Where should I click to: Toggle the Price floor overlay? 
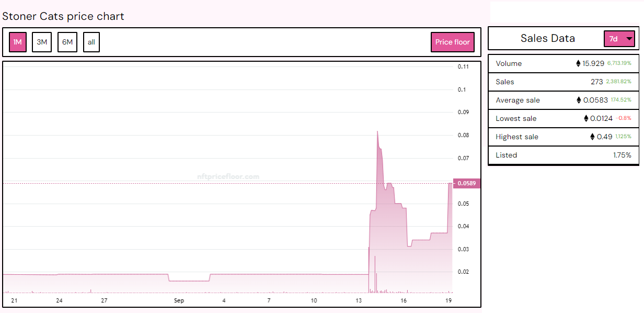[x=453, y=42]
